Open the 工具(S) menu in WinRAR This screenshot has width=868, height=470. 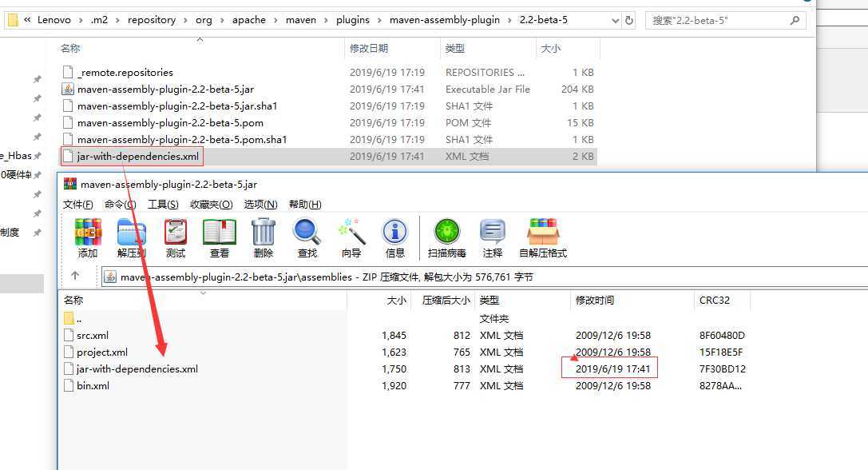pyautogui.click(x=164, y=205)
